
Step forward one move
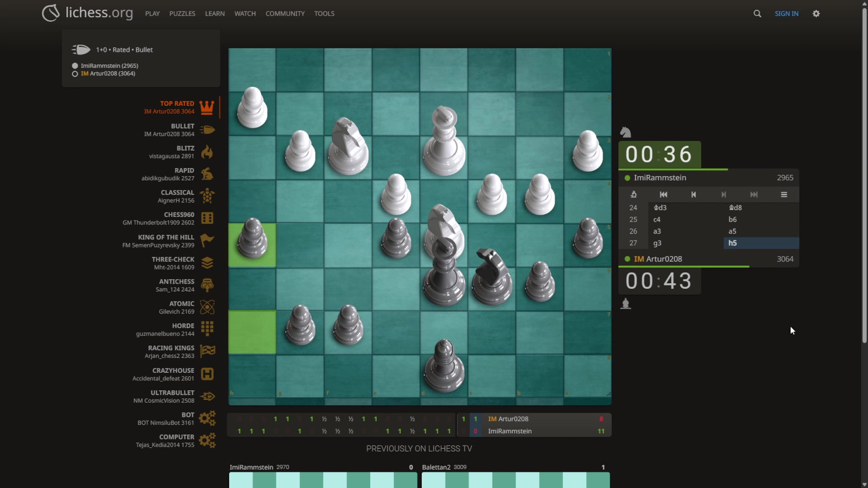(x=723, y=195)
